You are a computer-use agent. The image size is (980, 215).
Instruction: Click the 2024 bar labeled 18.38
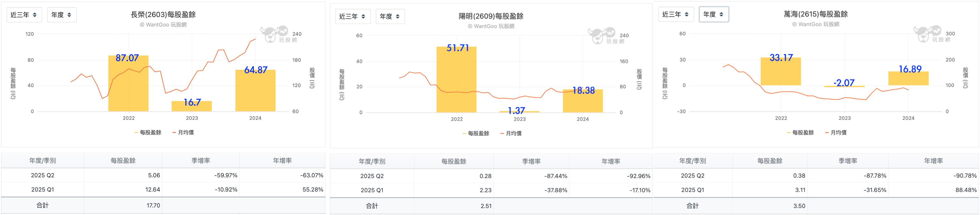(583, 101)
